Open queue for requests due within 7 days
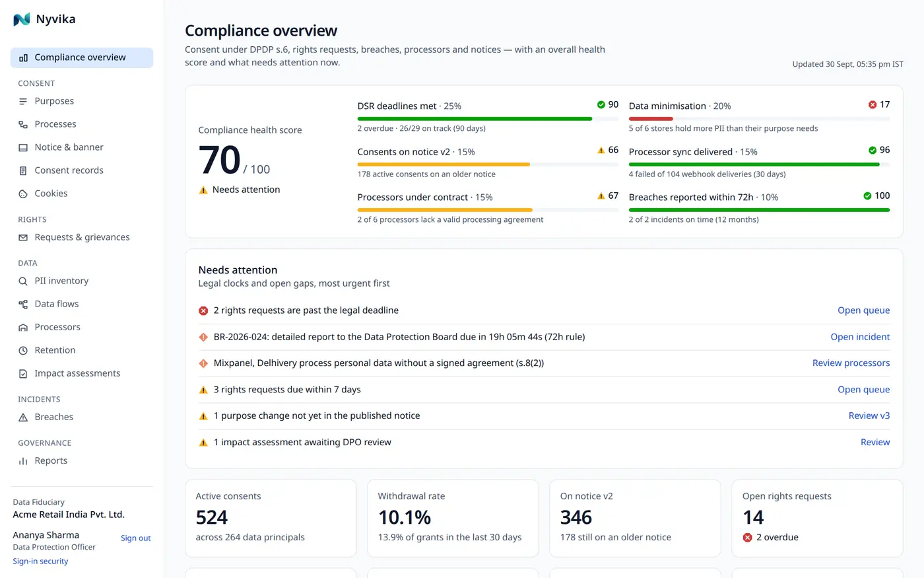This screenshot has width=924, height=578. click(863, 390)
